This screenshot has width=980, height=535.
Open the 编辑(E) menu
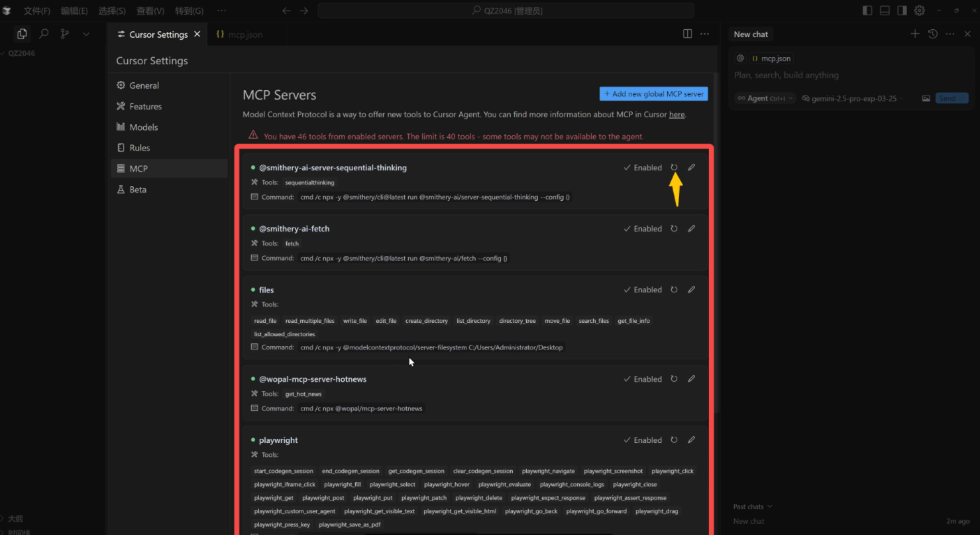pos(74,10)
